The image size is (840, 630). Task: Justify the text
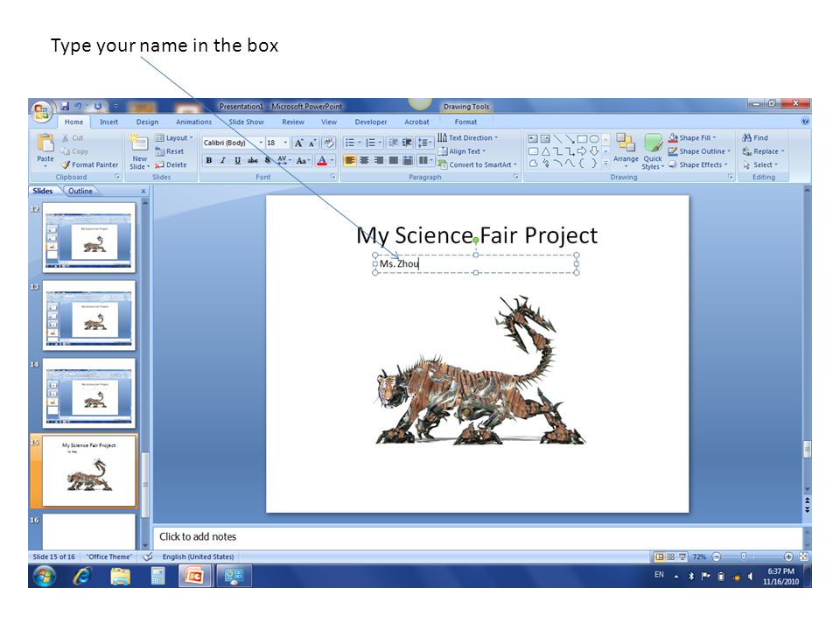(x=393, y=160)
